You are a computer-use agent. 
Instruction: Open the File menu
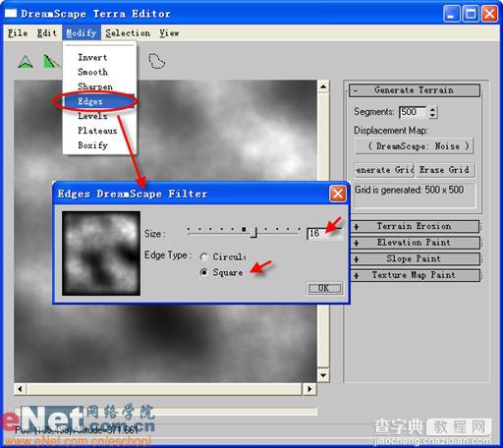pos(18,33)
